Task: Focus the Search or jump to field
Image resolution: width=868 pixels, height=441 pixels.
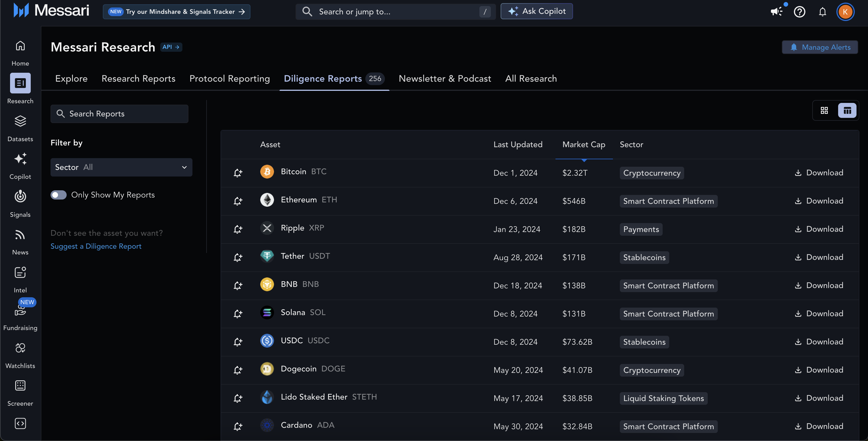Action: pyautogui.click(x=395, y=12)
